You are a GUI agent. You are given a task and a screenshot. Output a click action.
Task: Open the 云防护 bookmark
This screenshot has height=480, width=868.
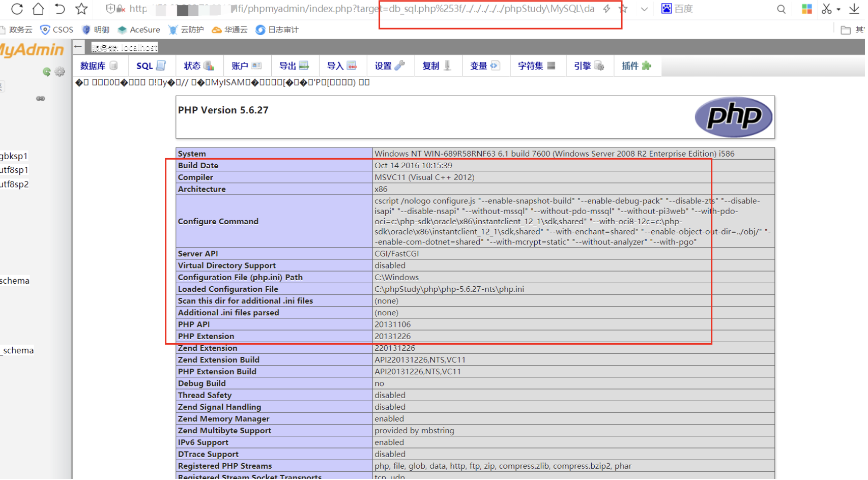[x=186, y=30]
